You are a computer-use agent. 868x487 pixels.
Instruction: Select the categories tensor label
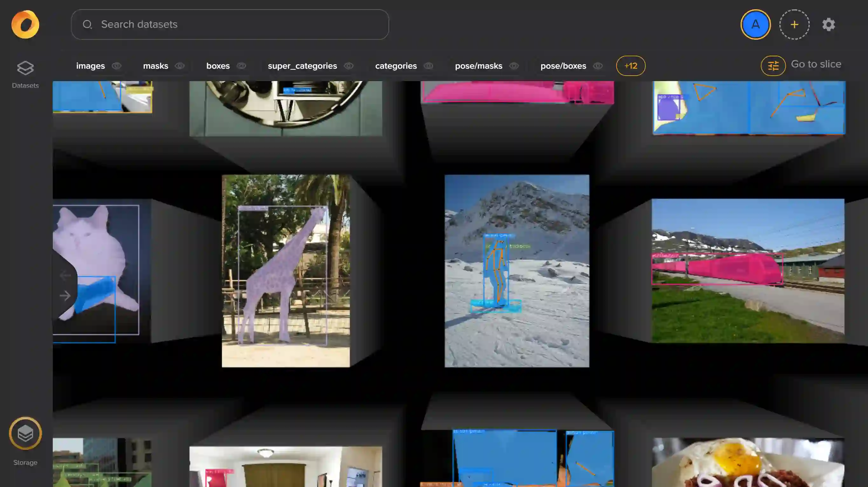(x=396, y=66)
